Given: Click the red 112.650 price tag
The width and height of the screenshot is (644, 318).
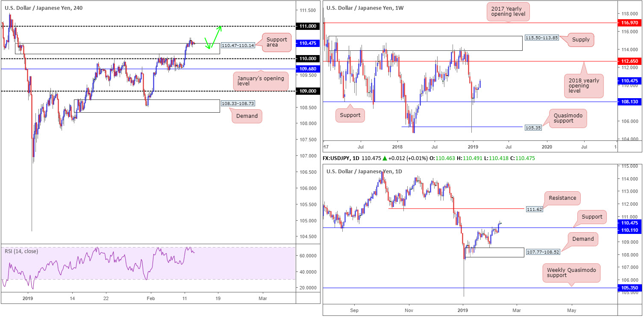Looking at the screenshot, I should coord(629,61).
